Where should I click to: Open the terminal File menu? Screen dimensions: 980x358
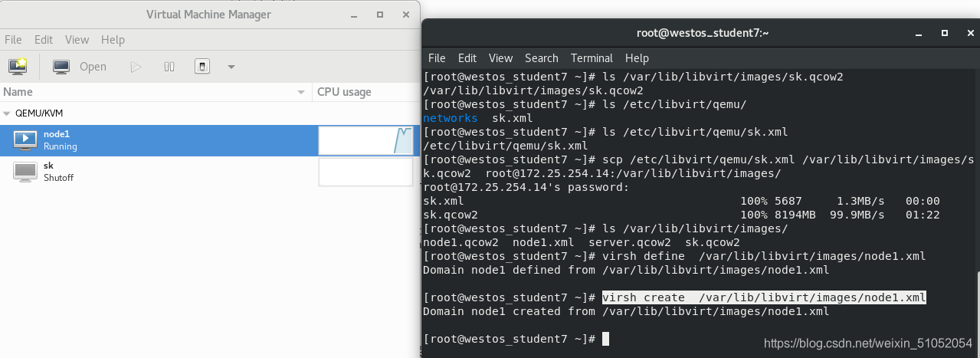pos(437,57)
